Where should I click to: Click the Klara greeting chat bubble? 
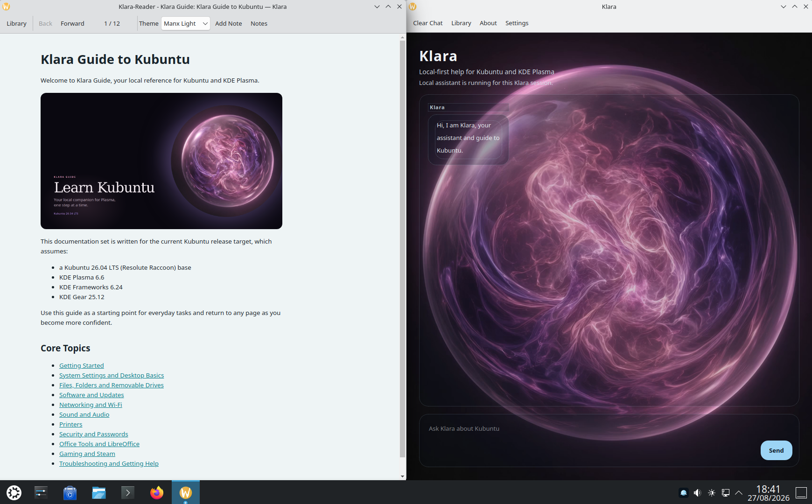pyautogui.click(x=468, y=139)
